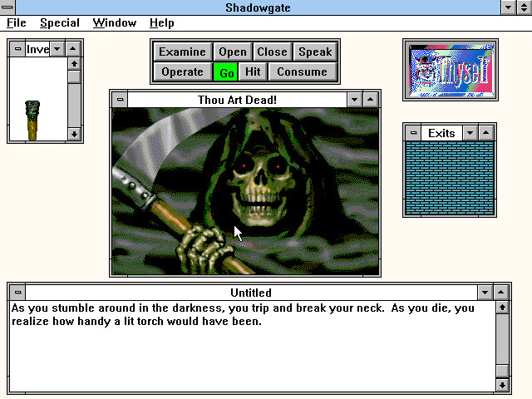532x399 pixels.
Task: Click the Inventory scrollbar down arrow
Action: [74, 134]
